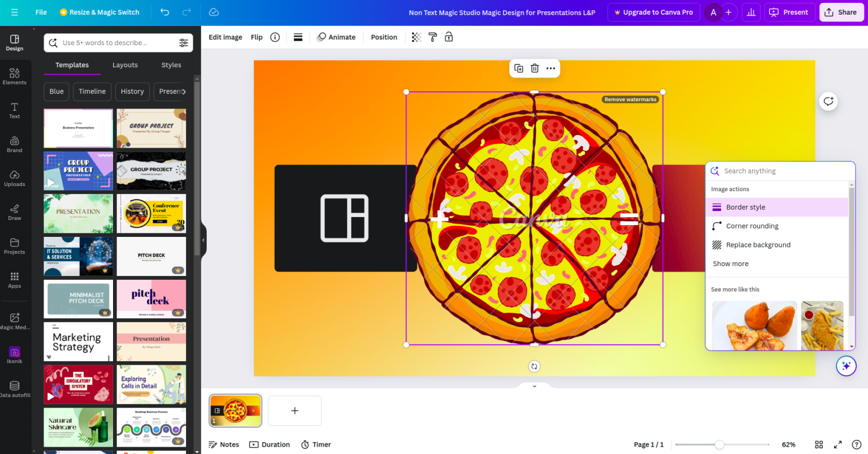Lock the selected pizza image
This screenshot has width=868, height=454.
point(449,37)
